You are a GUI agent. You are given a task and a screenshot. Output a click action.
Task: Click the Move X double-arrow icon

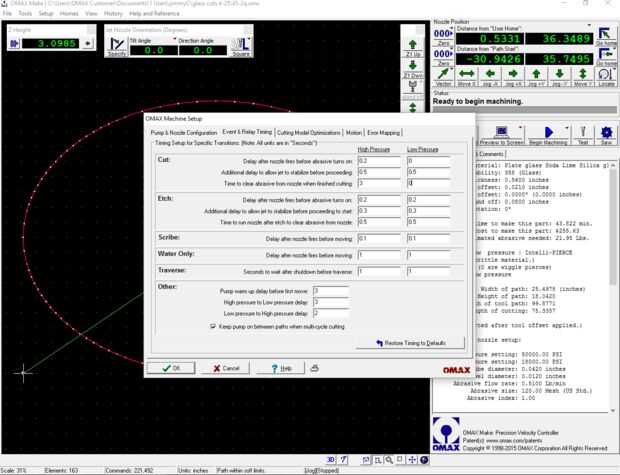click(466, 74)
